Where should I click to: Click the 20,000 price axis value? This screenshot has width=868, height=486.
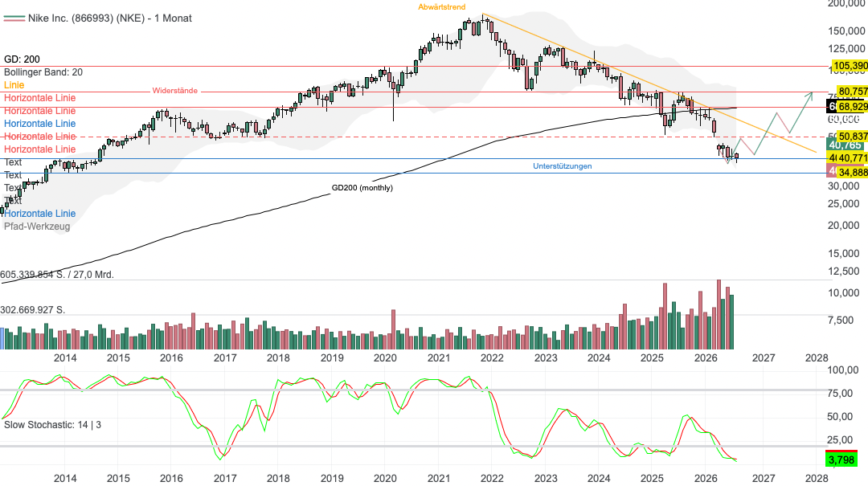tap(844, 225)
